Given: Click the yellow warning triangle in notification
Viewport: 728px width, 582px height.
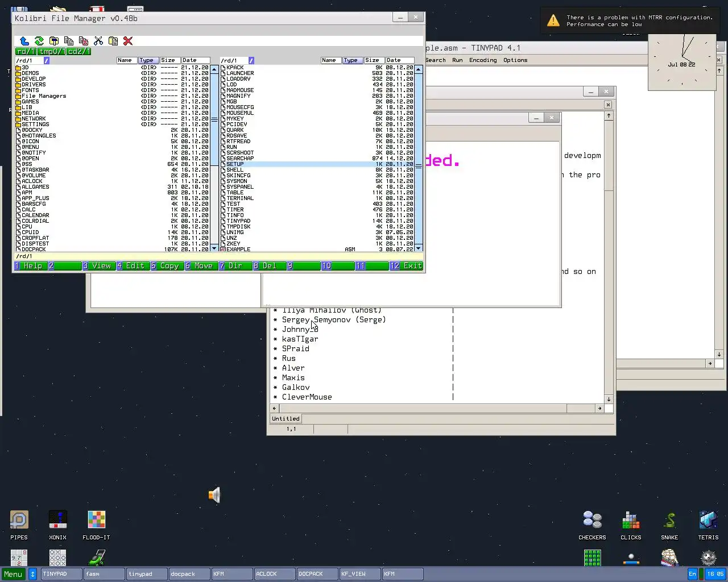Looking at the screenshot, I should pos(553,20).
